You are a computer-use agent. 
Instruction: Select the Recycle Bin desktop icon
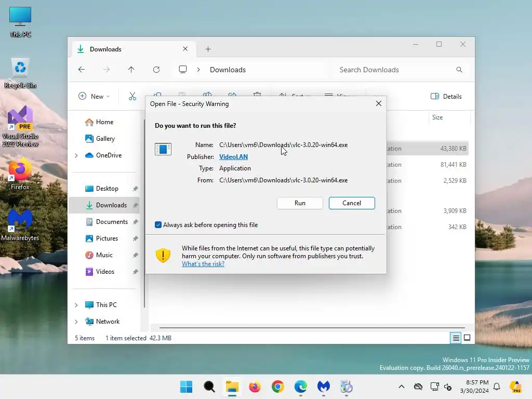[20, 73]
